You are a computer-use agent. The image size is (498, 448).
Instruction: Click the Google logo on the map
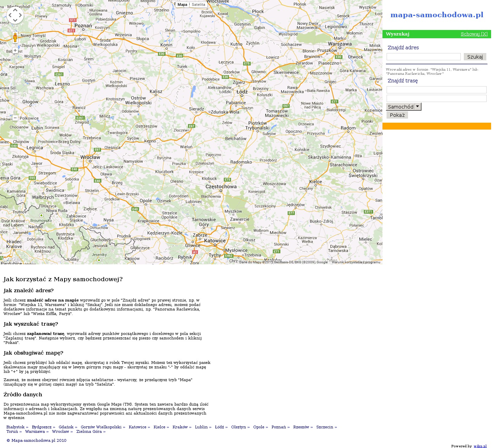(12, 259)
